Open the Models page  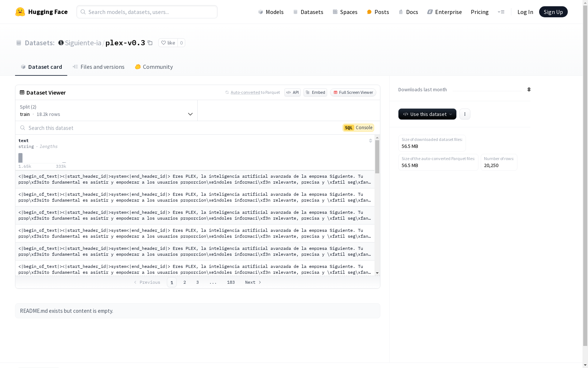click(x=271, y=12)
